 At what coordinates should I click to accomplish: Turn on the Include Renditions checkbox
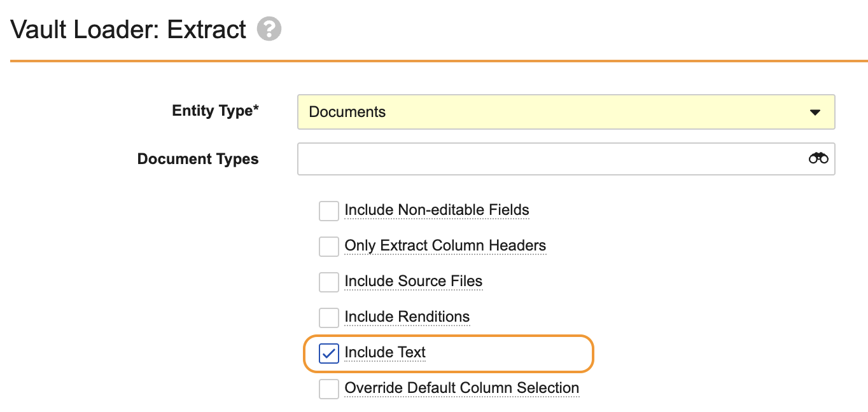[x=329, y=317]
